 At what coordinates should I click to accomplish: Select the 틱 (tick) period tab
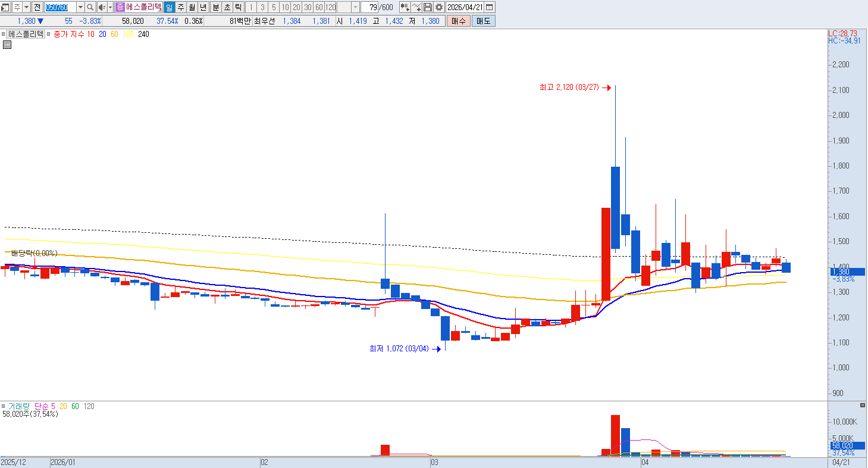click(x=238, y=7)
